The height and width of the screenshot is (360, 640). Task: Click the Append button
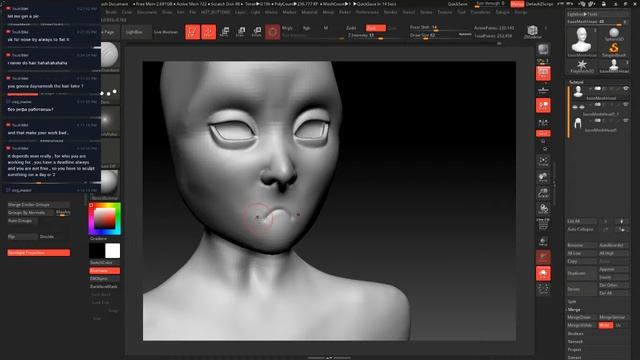[613, 269]
